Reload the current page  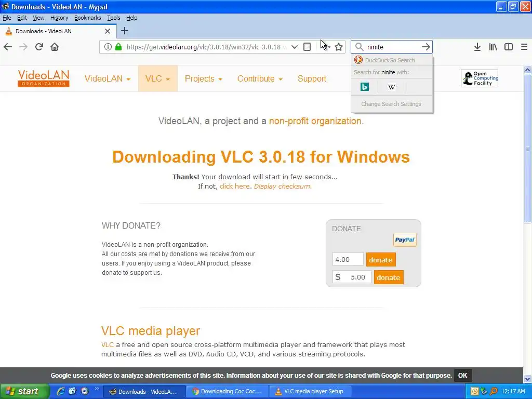click(39, 47)
